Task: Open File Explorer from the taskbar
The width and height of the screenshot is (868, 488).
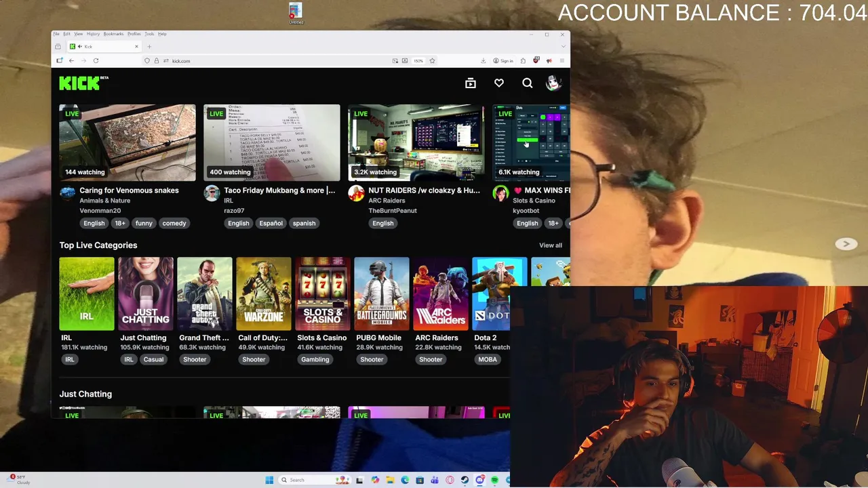Action: click(x=390, y=480)
